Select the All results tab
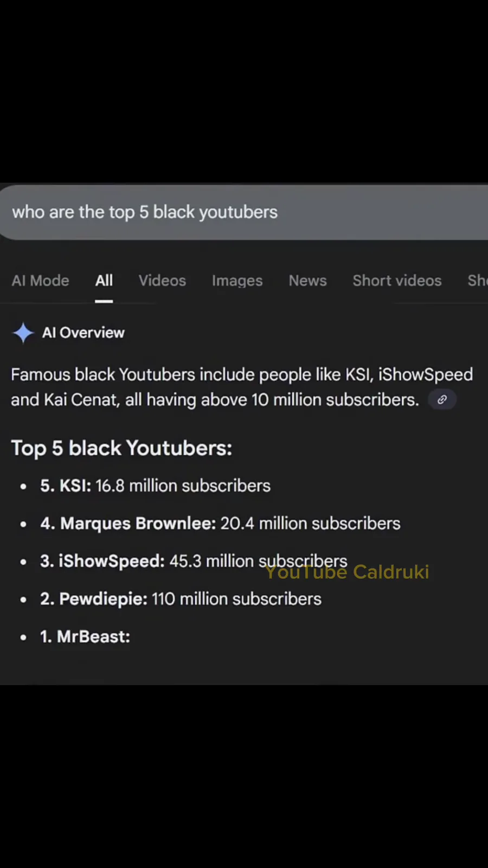The width and height of the screenshot is (488, 868). [104, 280]
